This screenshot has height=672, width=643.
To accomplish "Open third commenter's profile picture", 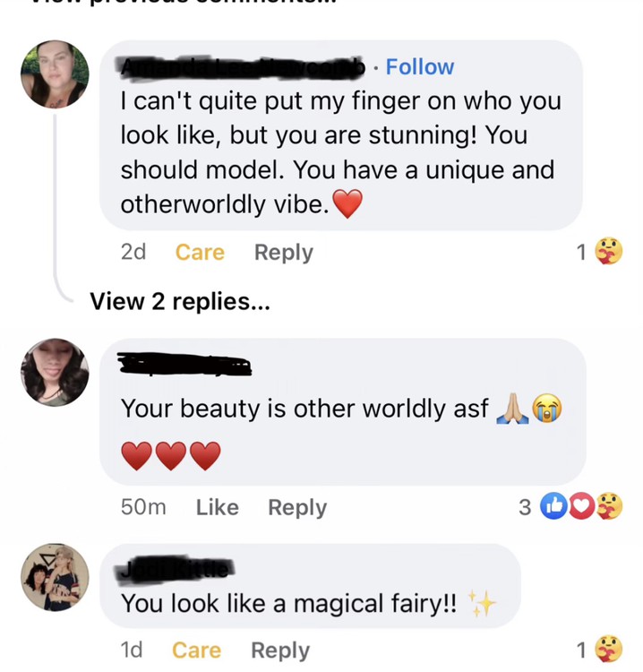I will 56,578.
